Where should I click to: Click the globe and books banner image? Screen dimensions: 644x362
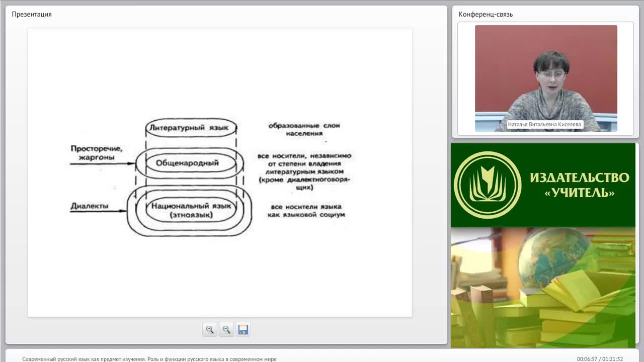pyautogui.click(x=543, y=287)
